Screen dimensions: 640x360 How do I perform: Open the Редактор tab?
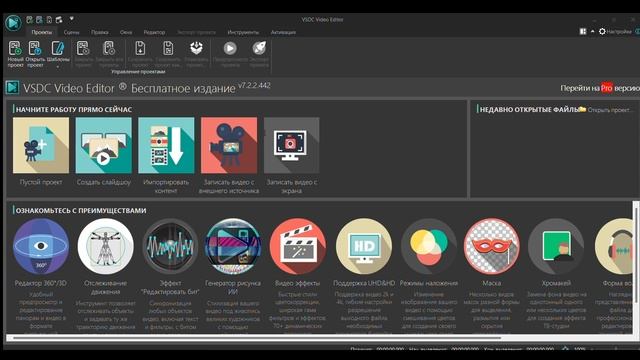pyautogui.click(x=154, y=32)
